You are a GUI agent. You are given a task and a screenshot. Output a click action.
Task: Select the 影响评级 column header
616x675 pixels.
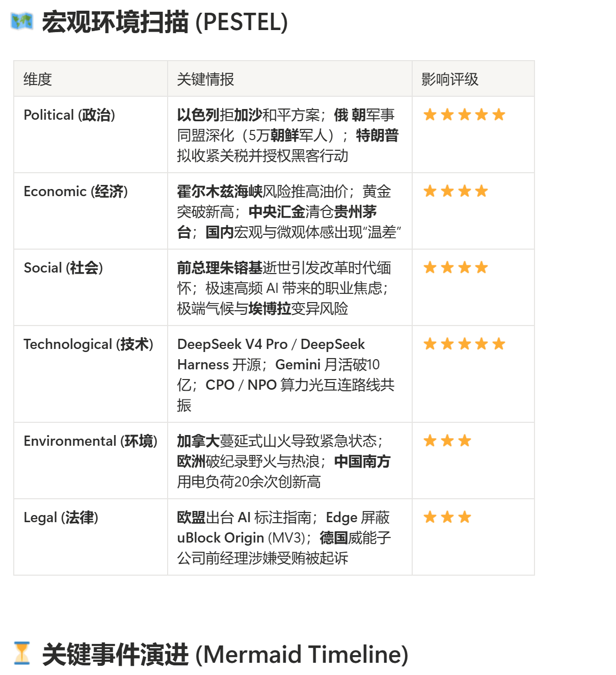coord(473,79)
